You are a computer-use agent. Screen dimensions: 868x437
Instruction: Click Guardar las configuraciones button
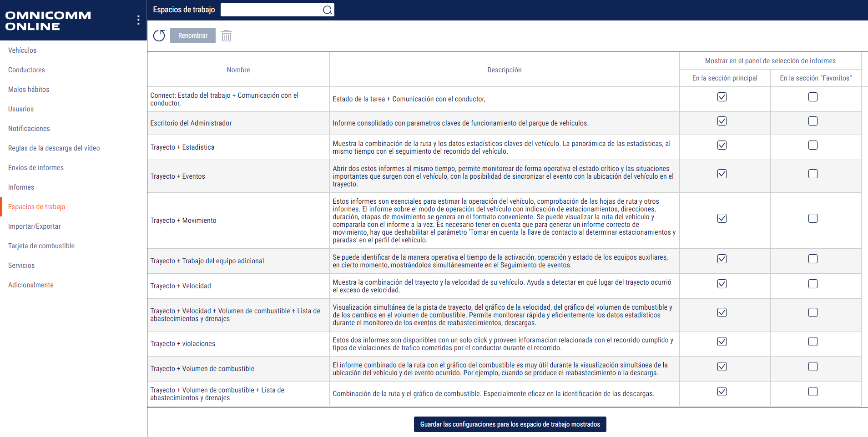(x=510, y=424)
